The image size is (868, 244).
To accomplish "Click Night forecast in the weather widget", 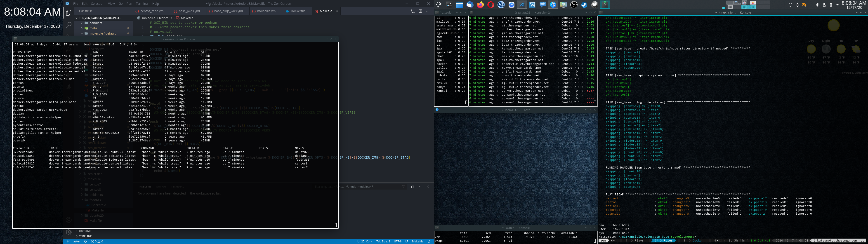I will pyautogui.click(x=826, y=52).
